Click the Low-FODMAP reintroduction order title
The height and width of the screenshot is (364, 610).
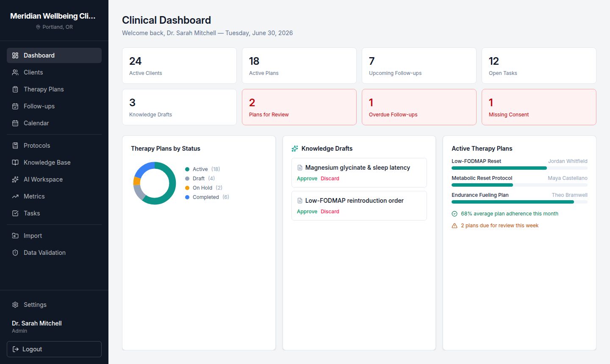pyautogui.click(x=354, y=201)
